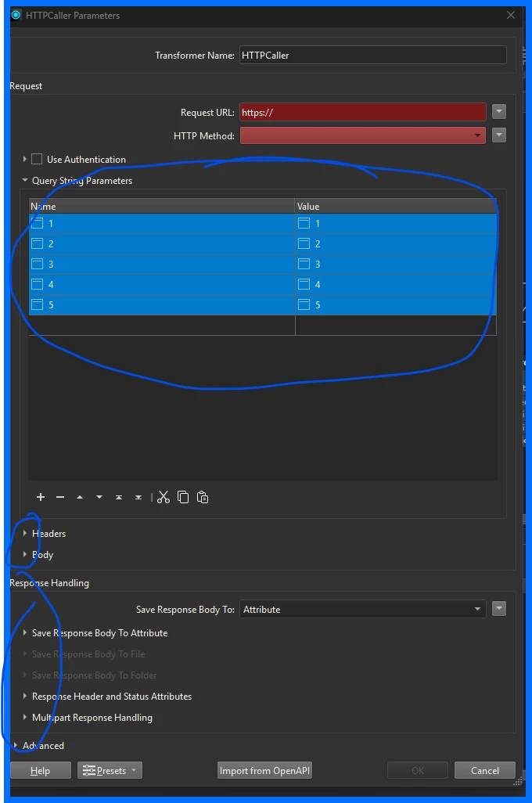Screen dimensions: 532x803
Task: Click the HTTPCaller window title icon
Action: 16,15
